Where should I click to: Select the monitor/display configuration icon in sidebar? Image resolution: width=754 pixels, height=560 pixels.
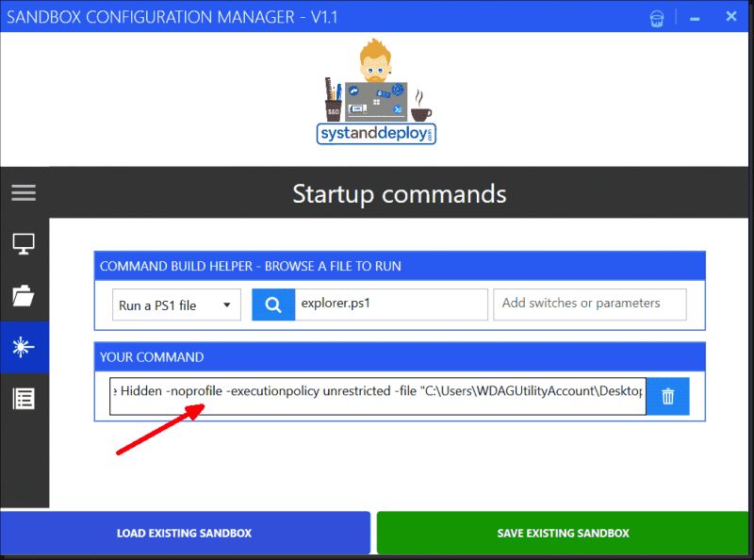(23, 243)
